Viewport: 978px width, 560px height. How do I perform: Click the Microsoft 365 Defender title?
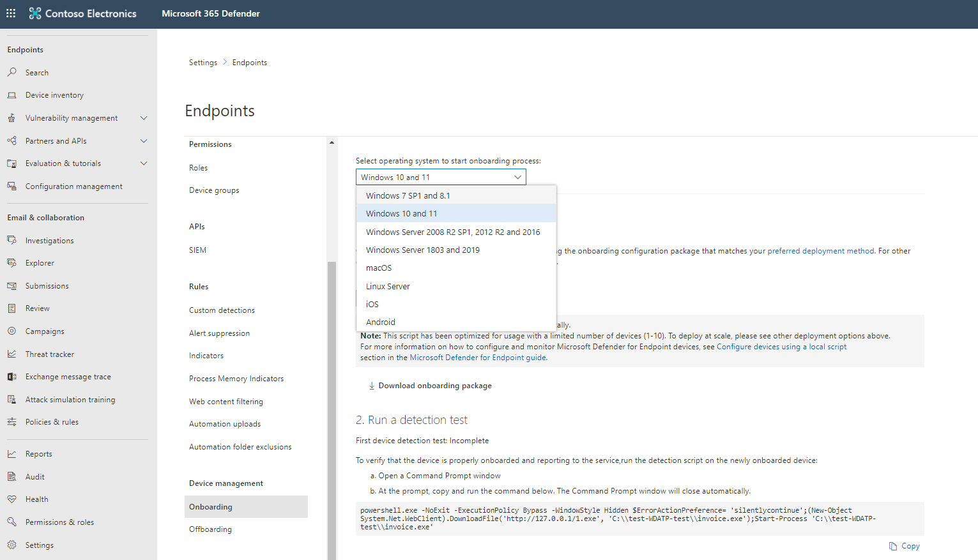pyautogui.click(x=211, y=13)
